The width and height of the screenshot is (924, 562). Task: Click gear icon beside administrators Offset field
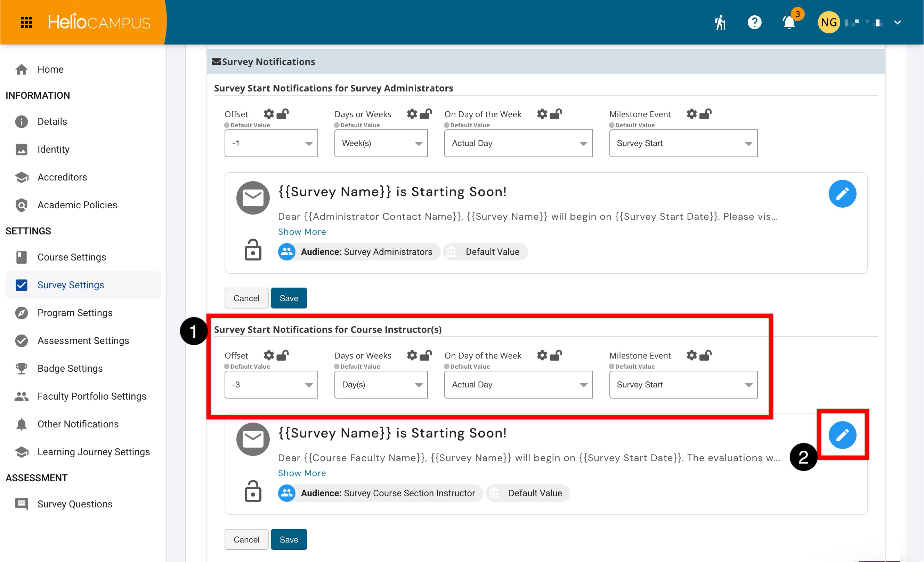click(x=268, y=114)
